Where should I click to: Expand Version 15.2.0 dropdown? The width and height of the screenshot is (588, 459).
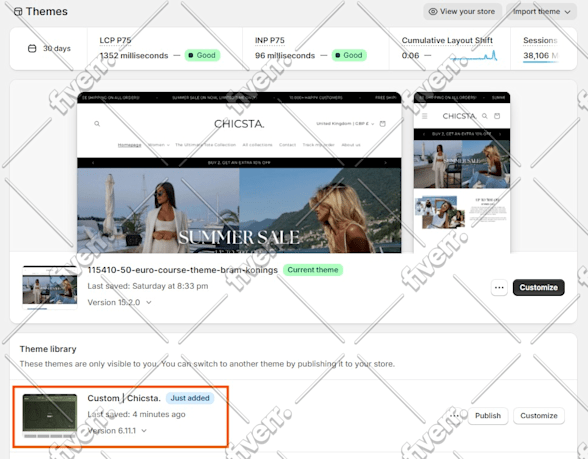[x=119, y=302]
